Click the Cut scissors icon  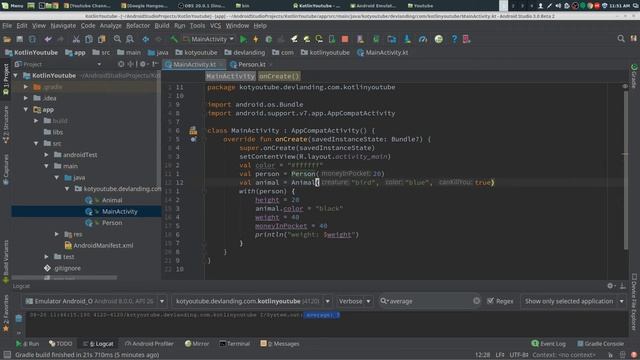point(76,39)
